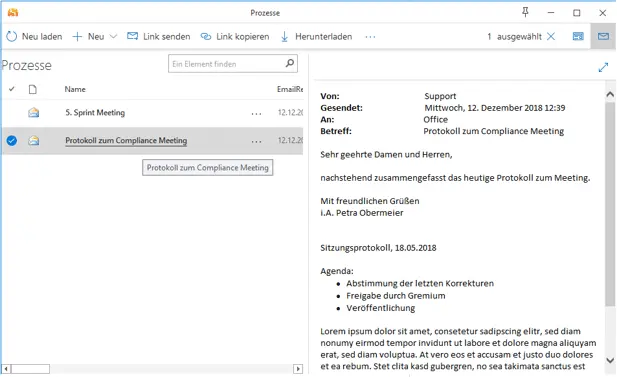
Task: Open ellipsis menu for 5. Sprint Meeting
Action: coord(256,114)
